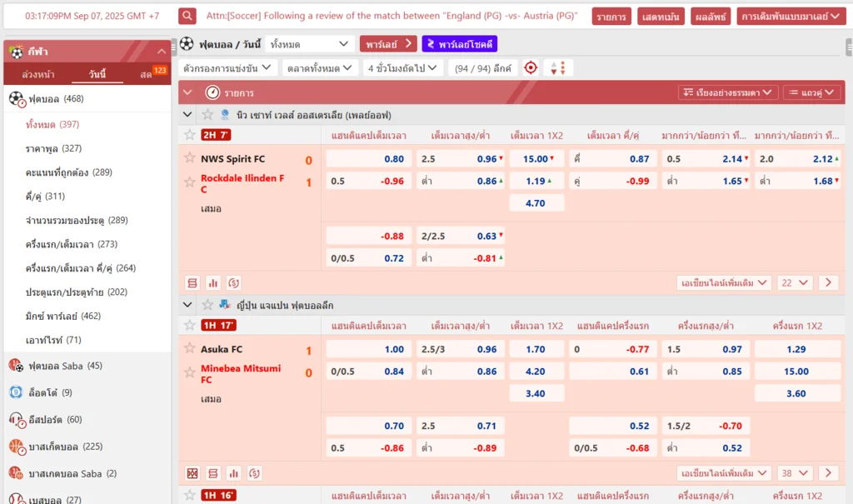Screen dimensions: 853x504
Task: Open score list icon for NWS Spirit match
Action: point(192,283)
